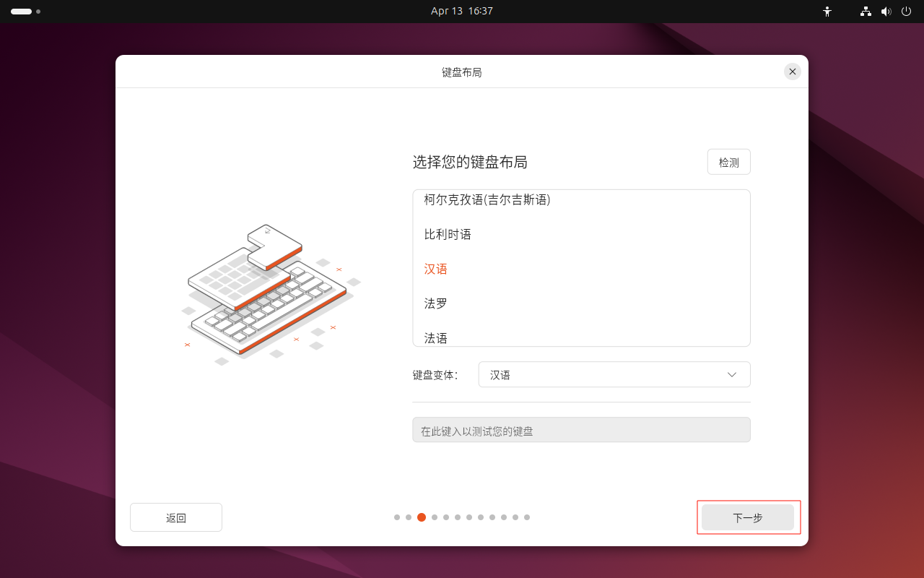Click the 检测 button
Screen dimensions: 924x578
(x=728, y=162)
